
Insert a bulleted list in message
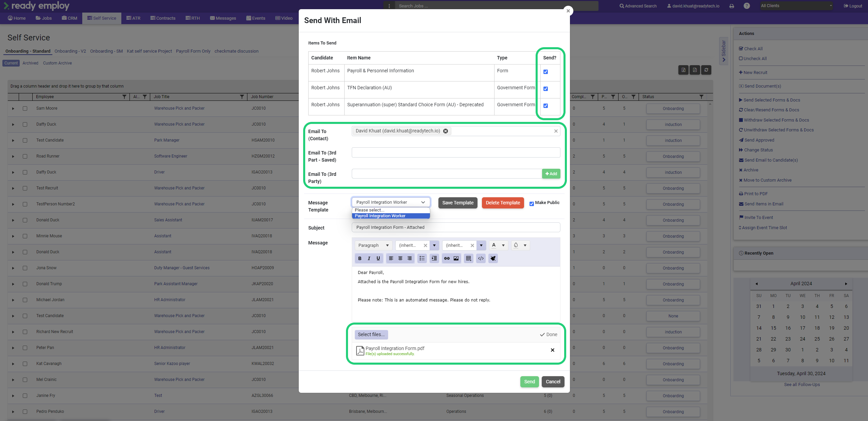point(422,258)
